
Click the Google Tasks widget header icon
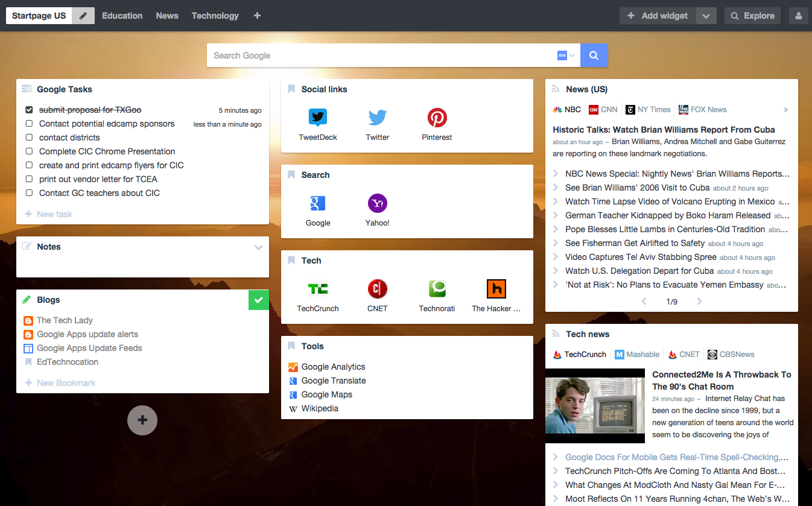tap(27, 89)
